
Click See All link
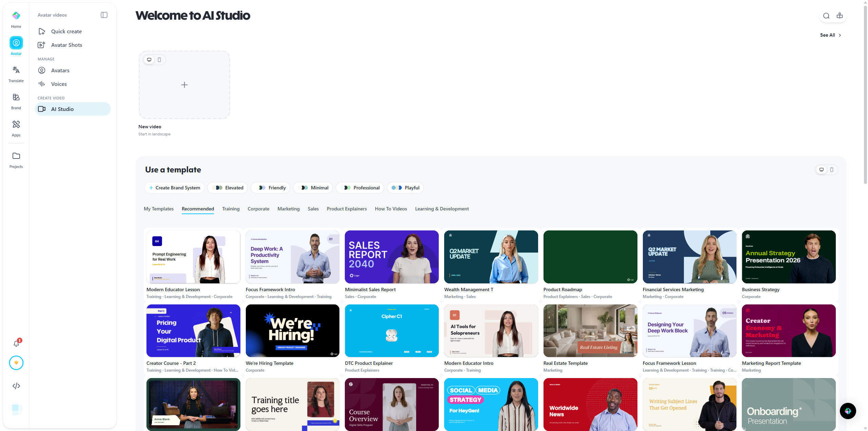[x=830, y=35]
